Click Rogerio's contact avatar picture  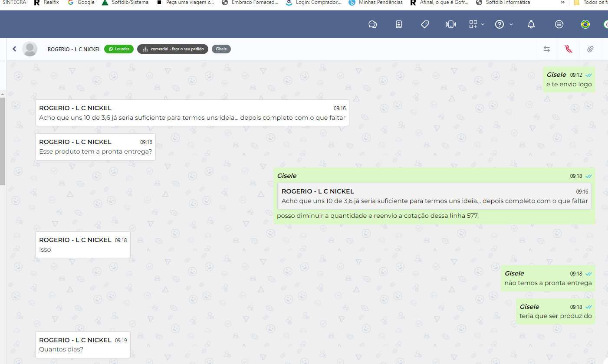(30, 49)
